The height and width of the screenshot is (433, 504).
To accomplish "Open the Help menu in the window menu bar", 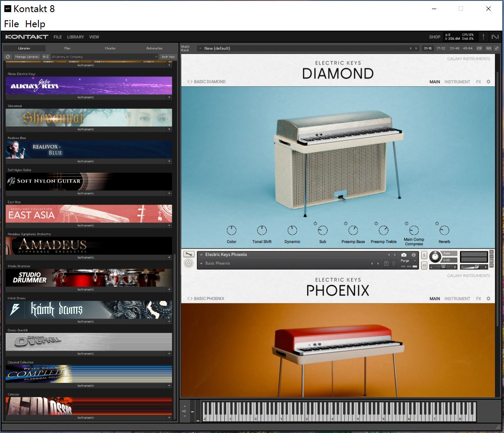I will 35,24.
